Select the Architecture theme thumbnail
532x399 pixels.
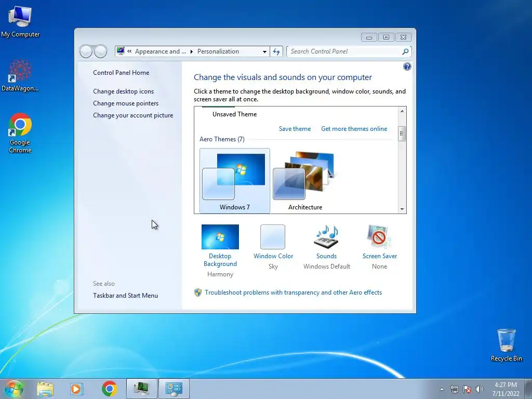(x=305, y=180)
